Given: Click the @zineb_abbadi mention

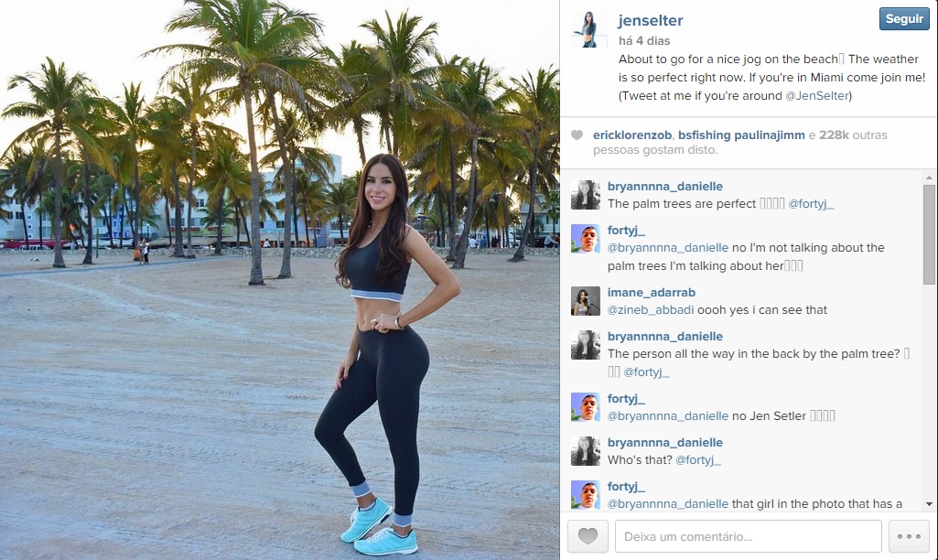Looking at the screenshot, I should (651, 310).
